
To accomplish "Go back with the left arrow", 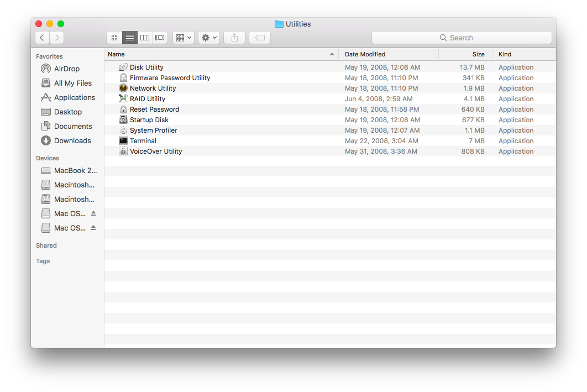I will click(43, 38).
